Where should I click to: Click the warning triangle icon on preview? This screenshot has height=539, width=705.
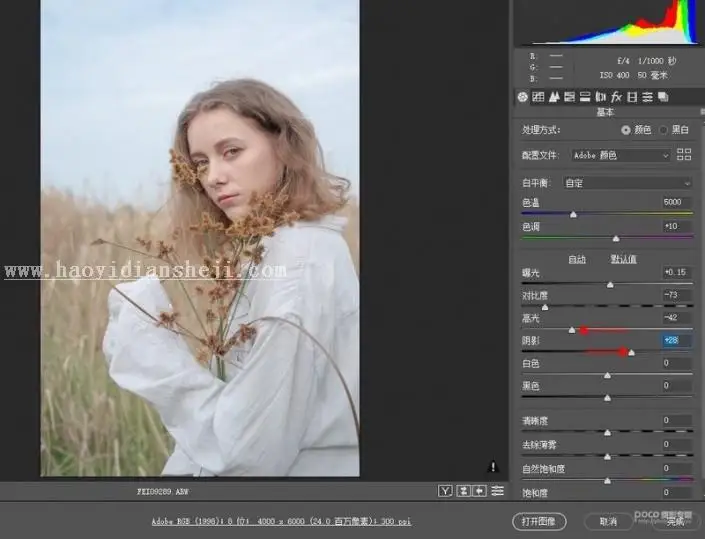coord(493,467)
